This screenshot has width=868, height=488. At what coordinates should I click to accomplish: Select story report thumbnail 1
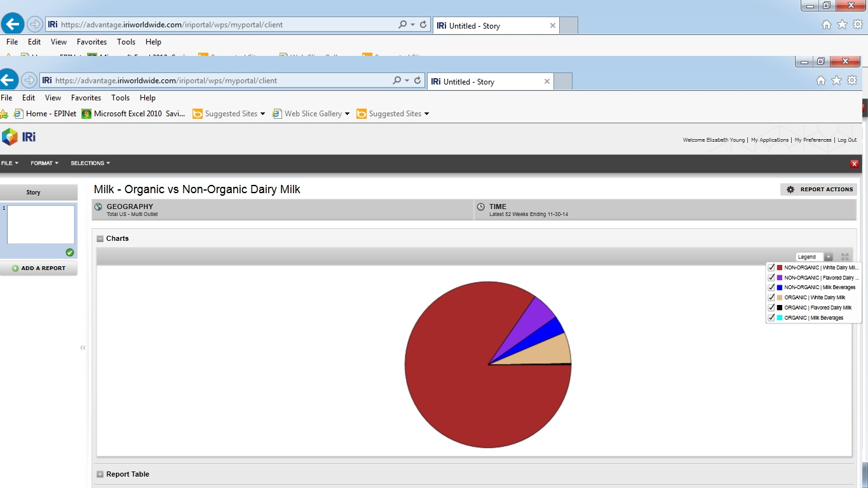pos(41,224)
